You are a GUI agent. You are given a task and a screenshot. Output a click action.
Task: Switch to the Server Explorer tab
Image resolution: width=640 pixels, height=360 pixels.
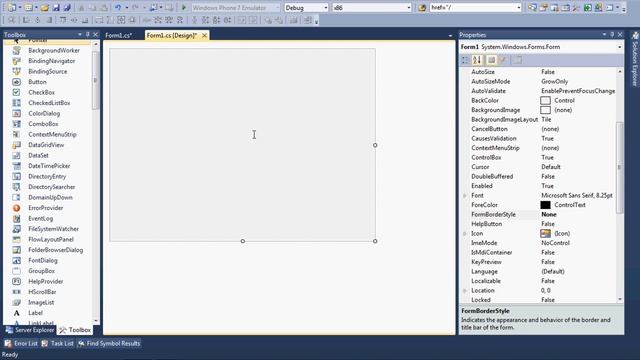[x=30, y=330]
